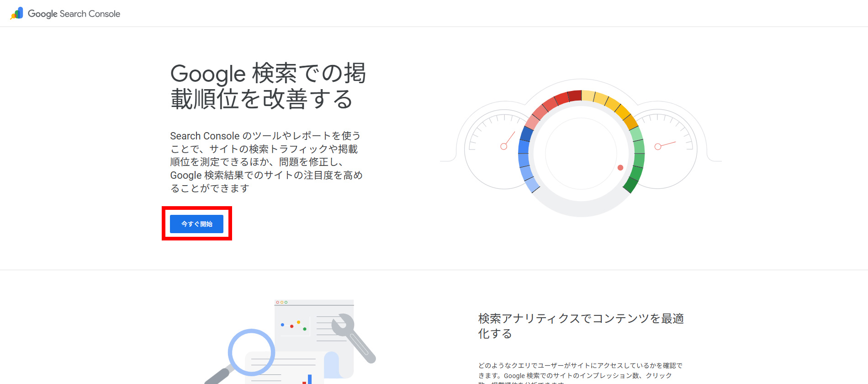The height and width of the screenshot is (384, 868).
Task: Click the Google Search Console header text
Action: click(74, 14)
